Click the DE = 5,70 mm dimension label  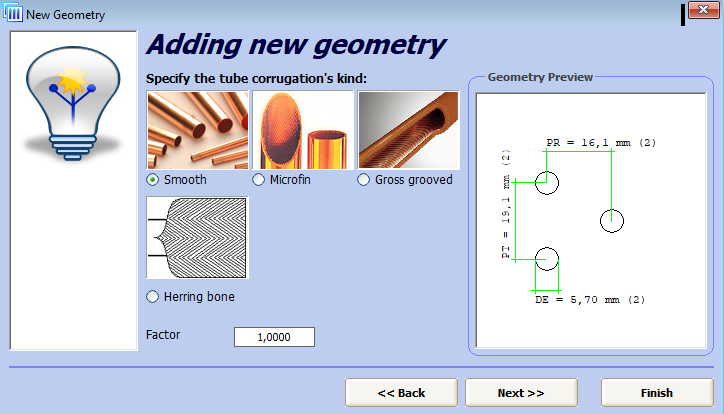590,300
